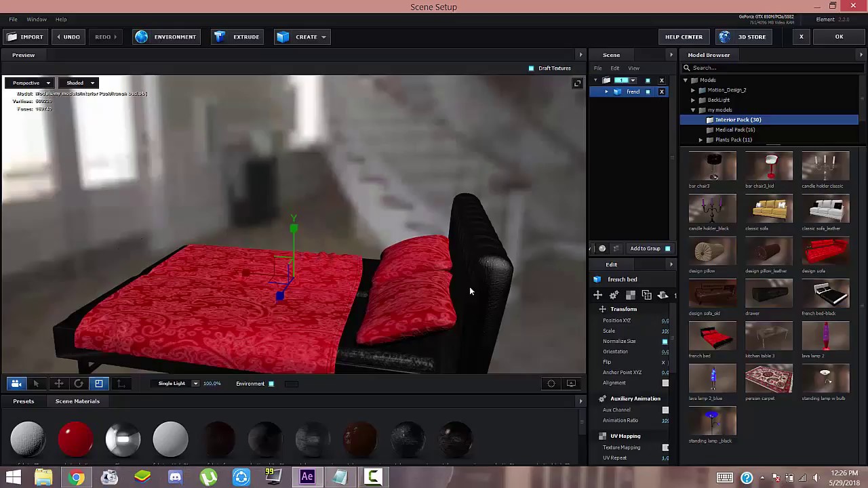
Task: Open the Window menu
Action: 37,20
